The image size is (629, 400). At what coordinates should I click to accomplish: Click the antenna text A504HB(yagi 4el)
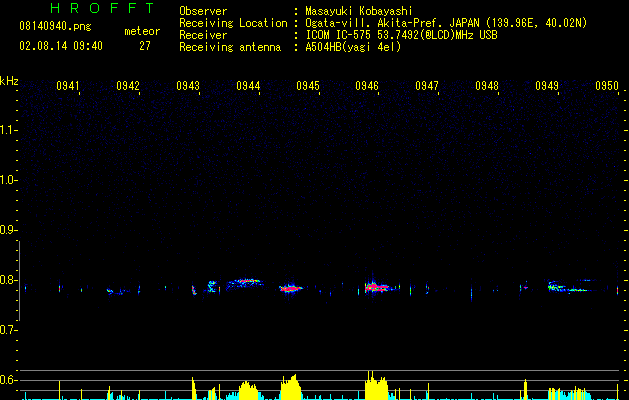tap(353, 47)
